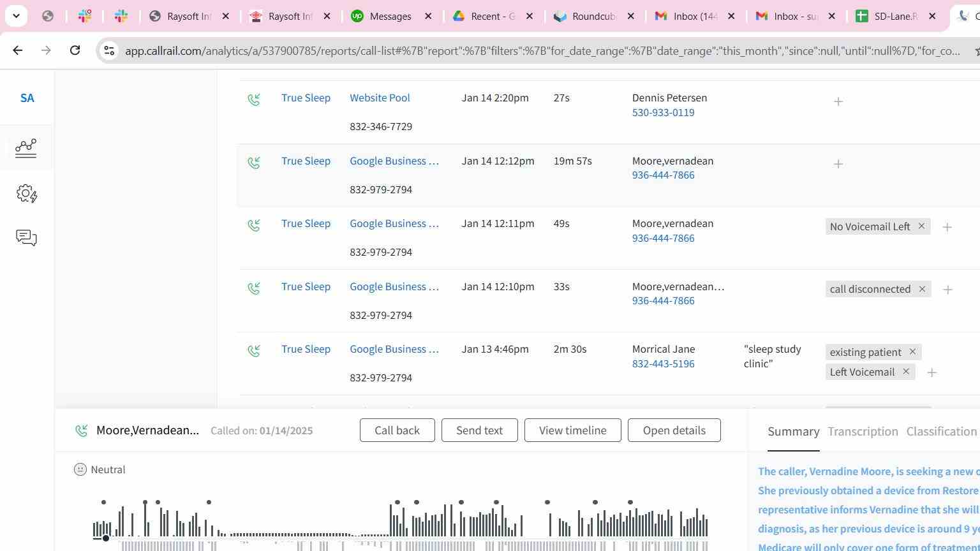Open the Analytics chart icon in sidebar
Viewport: 980px width, 551px height.
(x=26, y=148)
